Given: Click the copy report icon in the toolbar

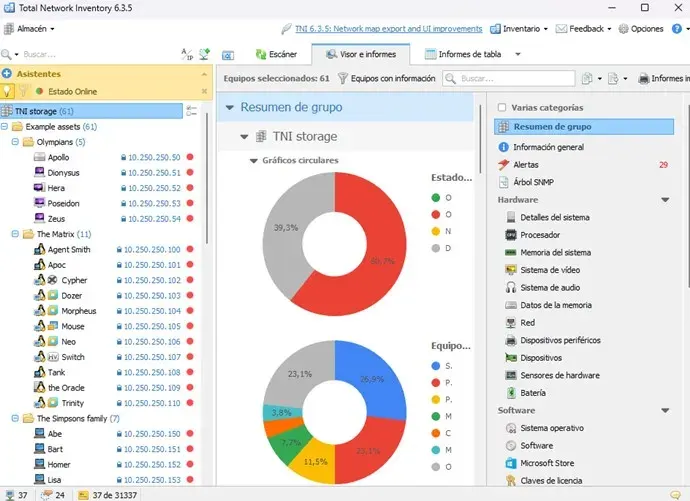Looking at the screenshot, I should (587, 78).
